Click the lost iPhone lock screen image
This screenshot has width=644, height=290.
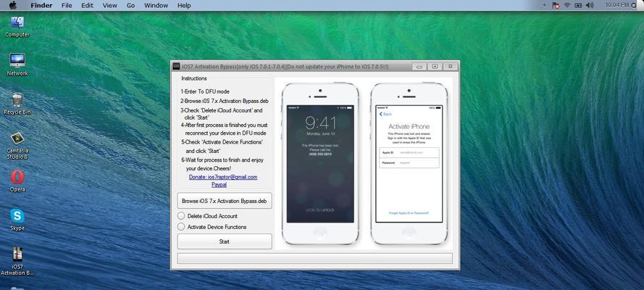(320, 163)
